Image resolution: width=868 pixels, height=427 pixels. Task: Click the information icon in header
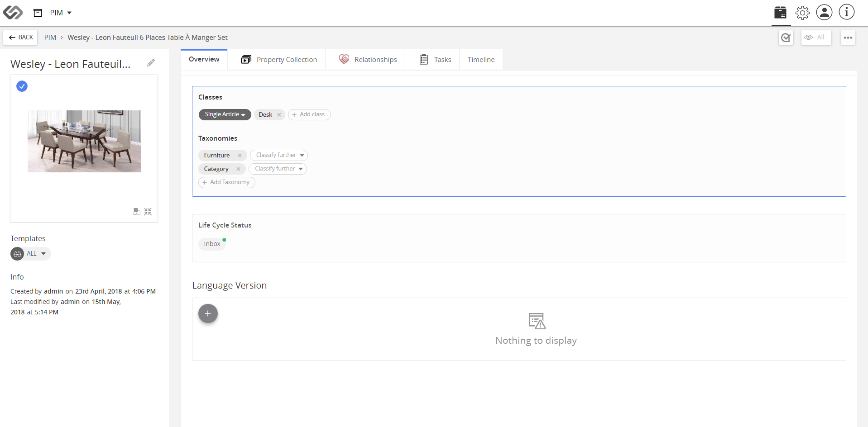pyautogui.click(x=846, y=12)
